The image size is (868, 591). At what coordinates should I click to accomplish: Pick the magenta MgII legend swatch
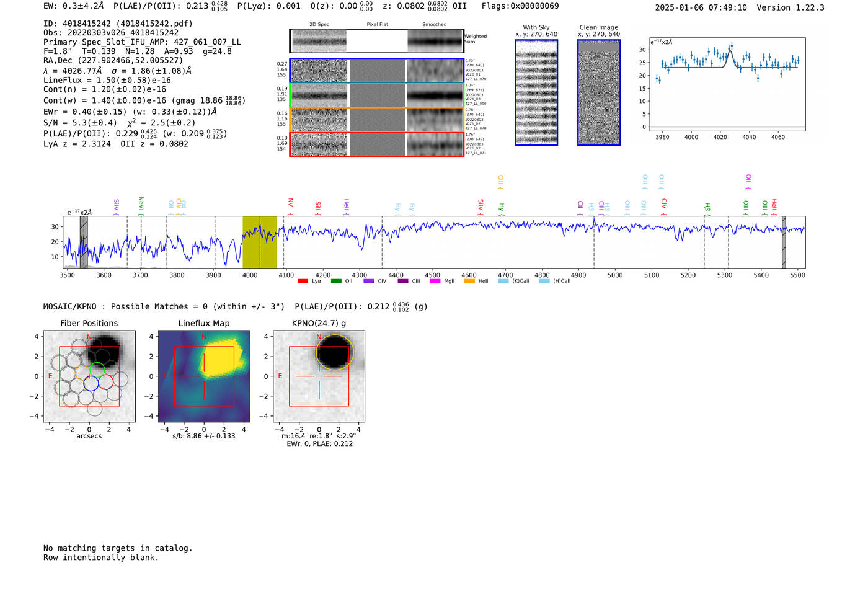point(435,282)
